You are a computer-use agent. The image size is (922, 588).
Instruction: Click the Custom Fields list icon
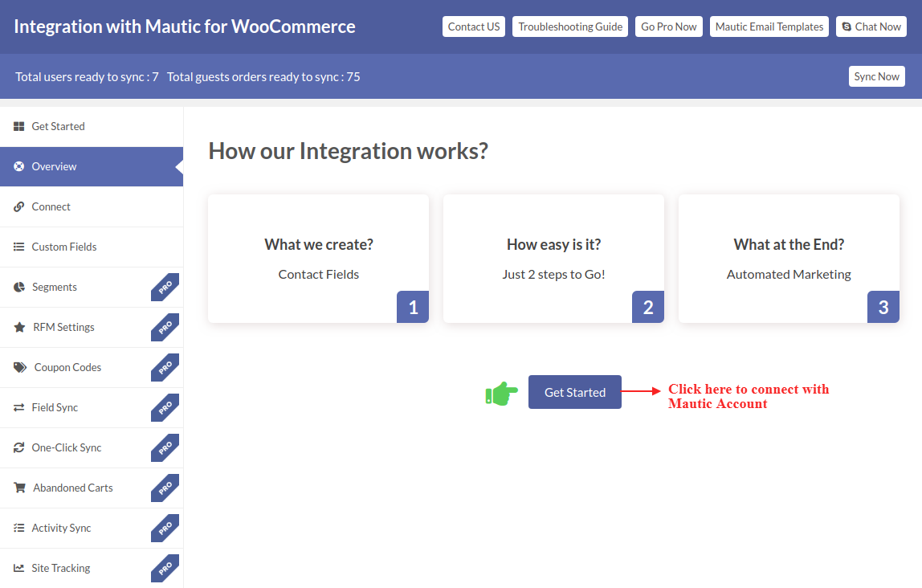point(18,247)
